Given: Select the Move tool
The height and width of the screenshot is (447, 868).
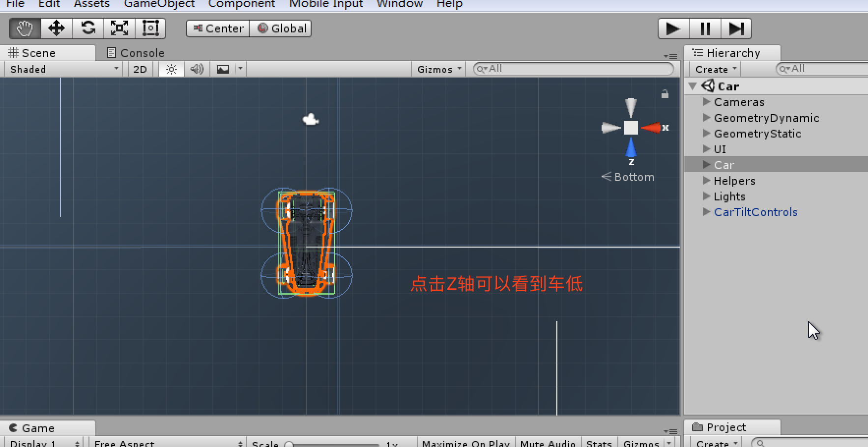Looking at the screenshot, I should click(56, 28).
